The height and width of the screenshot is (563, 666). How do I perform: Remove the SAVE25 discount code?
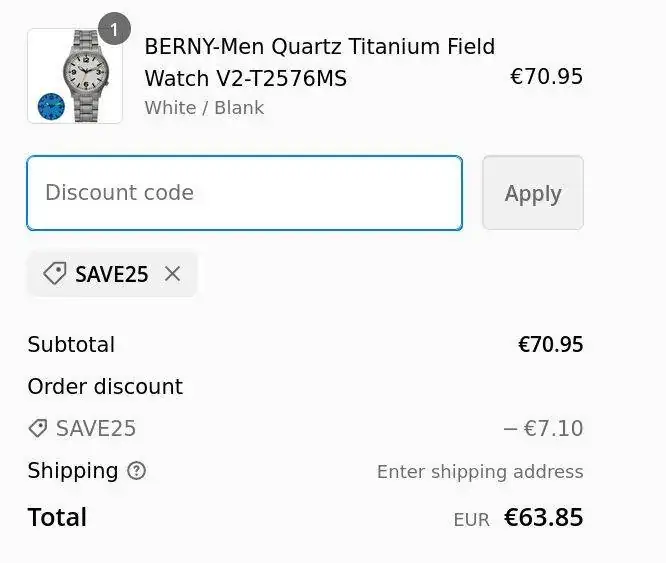(173, 274)
